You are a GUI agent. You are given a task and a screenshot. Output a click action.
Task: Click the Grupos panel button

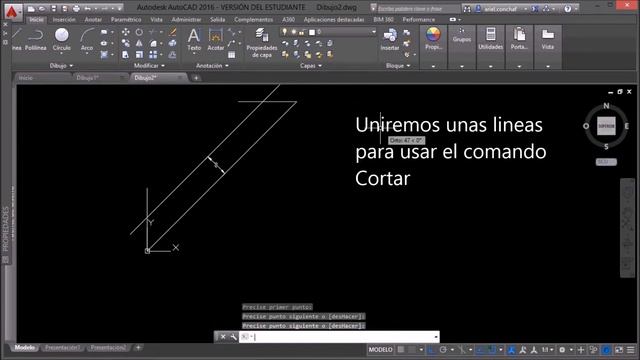click(x=462, y=40)
